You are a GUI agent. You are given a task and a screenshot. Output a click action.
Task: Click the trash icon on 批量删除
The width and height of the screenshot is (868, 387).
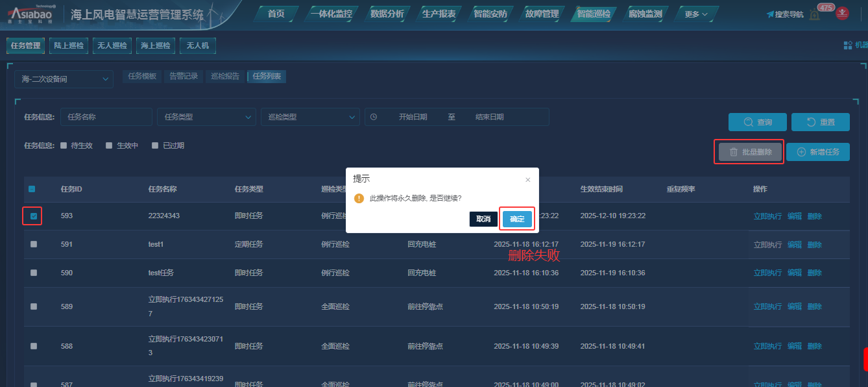click(734, 152)
